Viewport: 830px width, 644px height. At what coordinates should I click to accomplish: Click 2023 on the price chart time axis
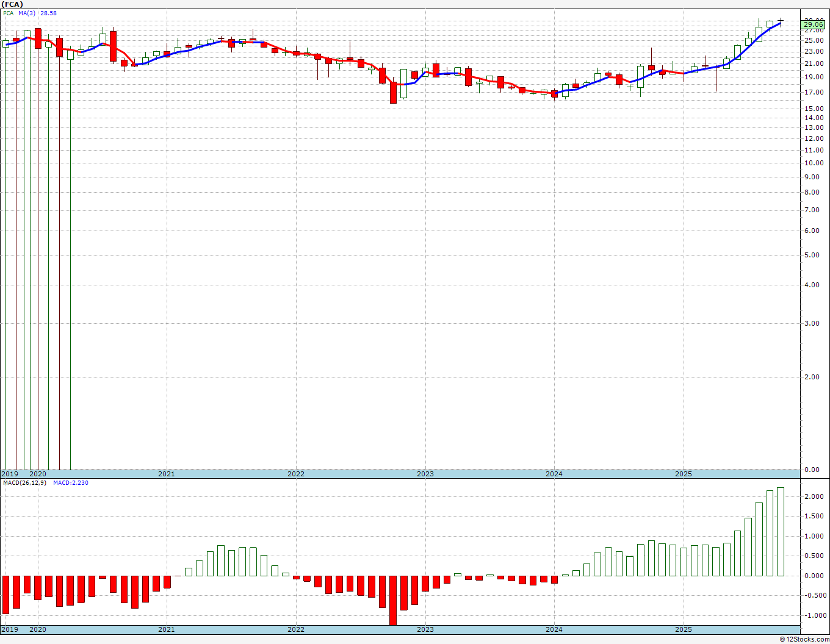[x=425, y=474]
